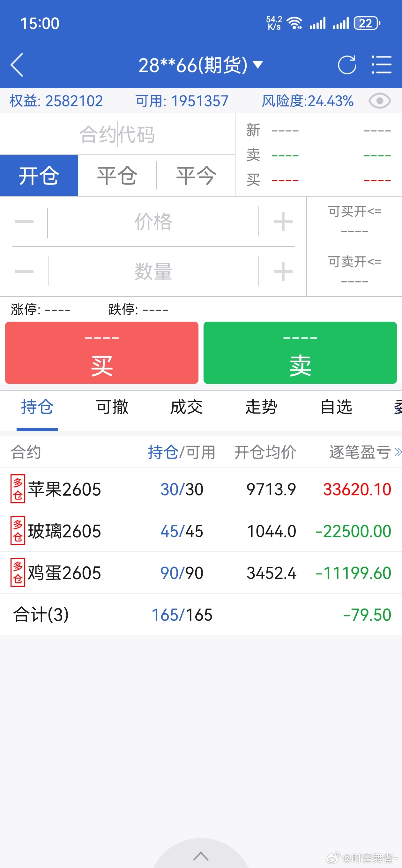Tap the 165/165 total position value
402x868 pixels.
(x=182, y=615)
